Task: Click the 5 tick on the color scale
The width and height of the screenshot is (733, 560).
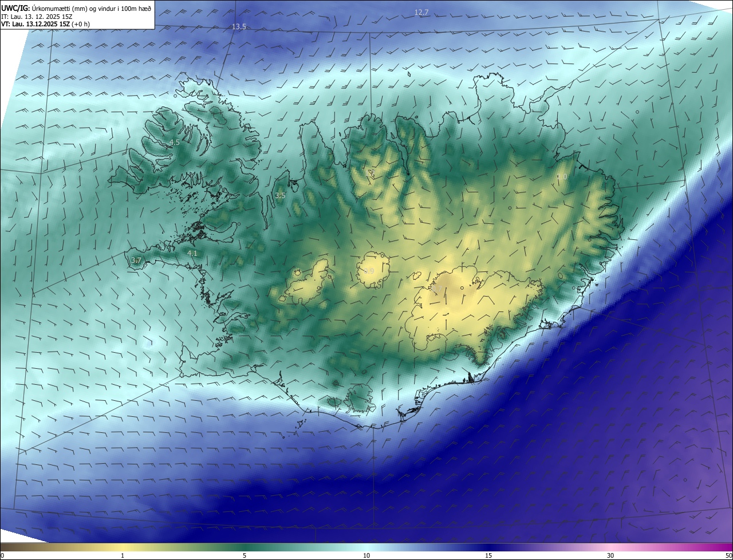Action: (x=245, y=555)
